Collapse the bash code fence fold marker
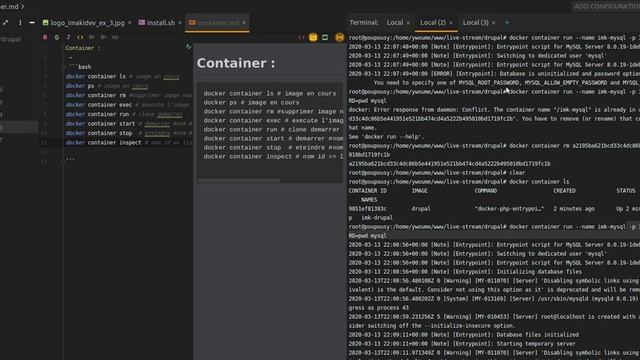The width and height of the screenshot is (640, 360). pos(64,67)
